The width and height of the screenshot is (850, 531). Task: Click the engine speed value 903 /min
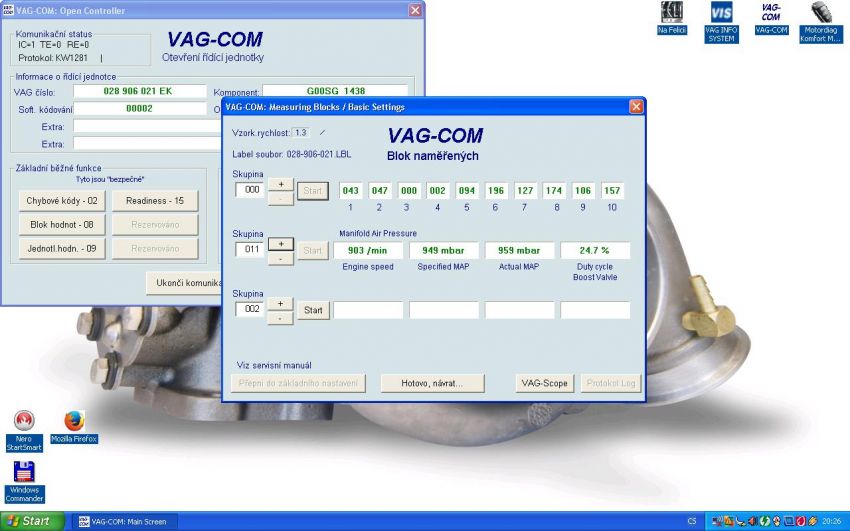[x=368, y=250]
